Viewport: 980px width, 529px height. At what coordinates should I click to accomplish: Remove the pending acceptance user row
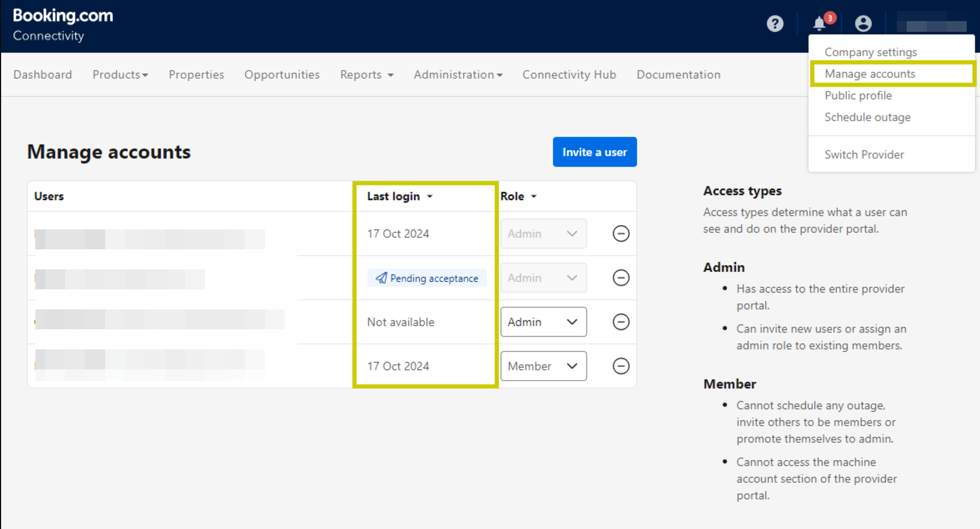coord(620,277)
